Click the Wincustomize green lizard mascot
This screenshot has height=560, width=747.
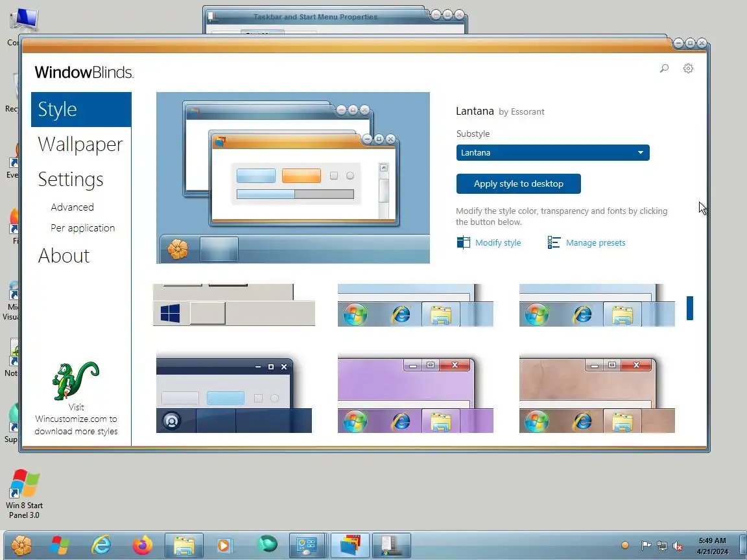76,380
